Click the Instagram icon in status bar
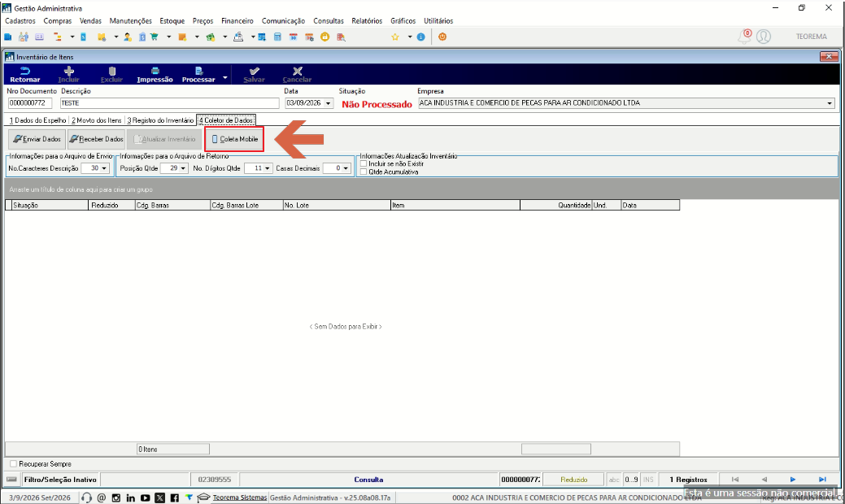The image size is (845, 504). coord(115,497)
